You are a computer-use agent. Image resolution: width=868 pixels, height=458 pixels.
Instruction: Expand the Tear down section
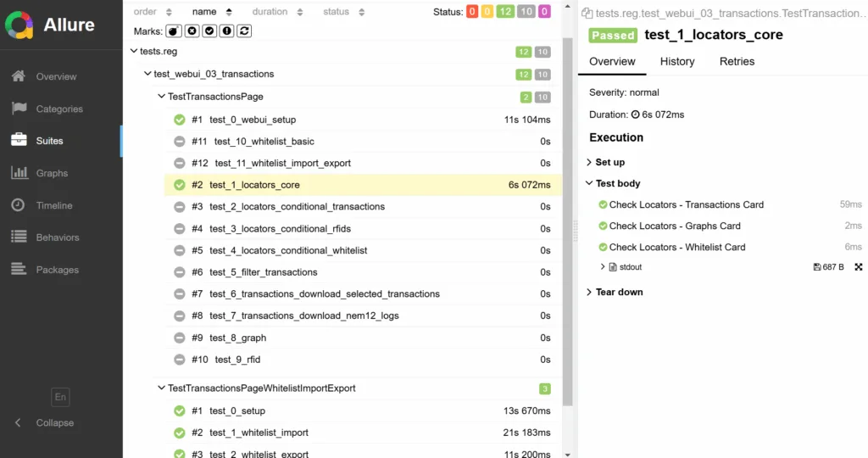(x=619, y=292)
